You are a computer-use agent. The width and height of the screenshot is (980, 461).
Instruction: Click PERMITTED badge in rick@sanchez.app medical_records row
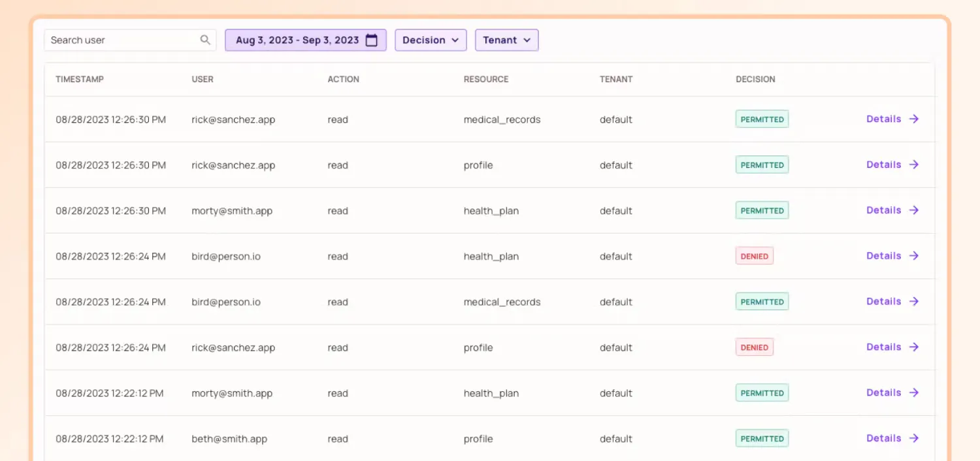(x=762, y=119)
